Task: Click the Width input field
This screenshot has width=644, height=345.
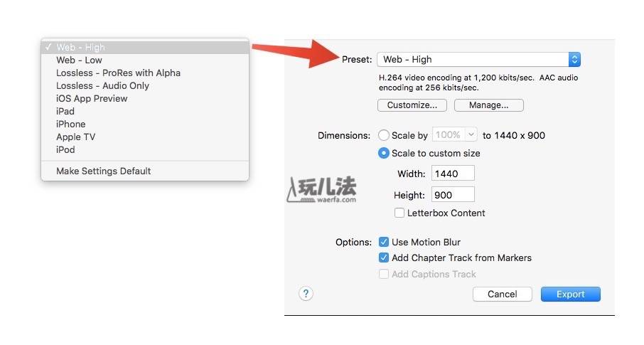Action: pyautogui.click(x=453, y=173)
